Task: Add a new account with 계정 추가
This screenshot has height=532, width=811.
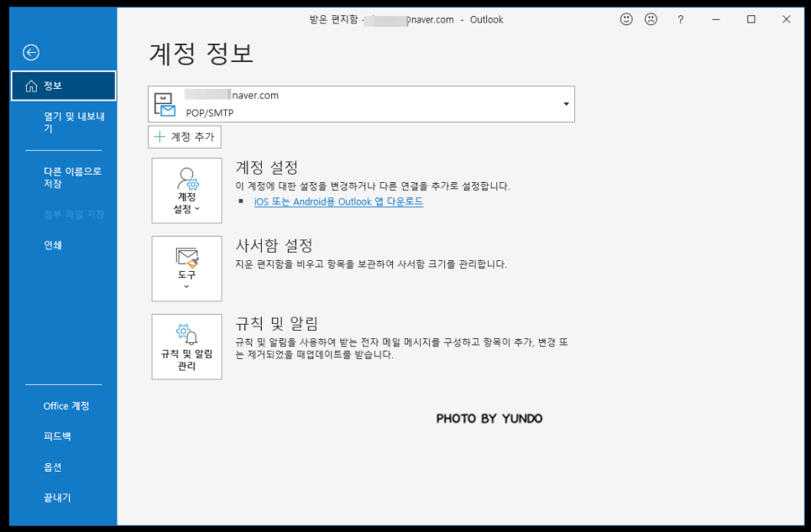Action: [x=185, y=137]
